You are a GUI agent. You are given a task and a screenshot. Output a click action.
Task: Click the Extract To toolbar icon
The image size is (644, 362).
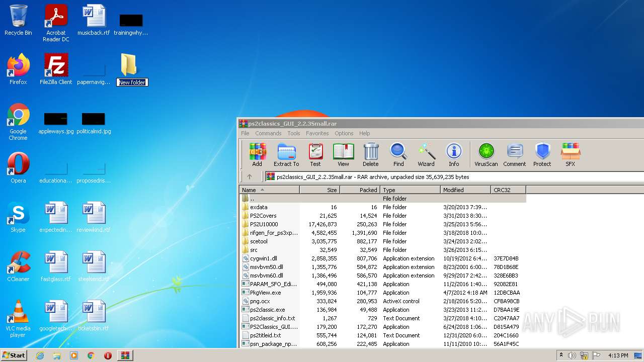tap(286, 155)
